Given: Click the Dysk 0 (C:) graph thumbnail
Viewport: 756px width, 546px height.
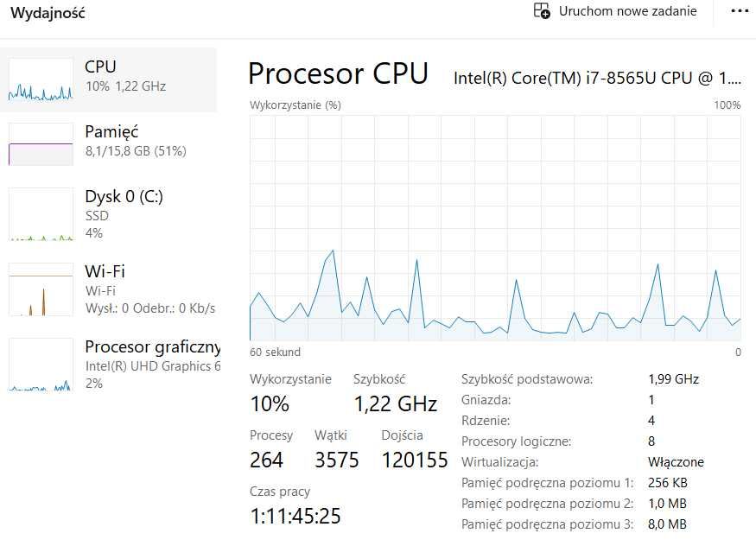Looking at the screenshot, I should 41,214.
